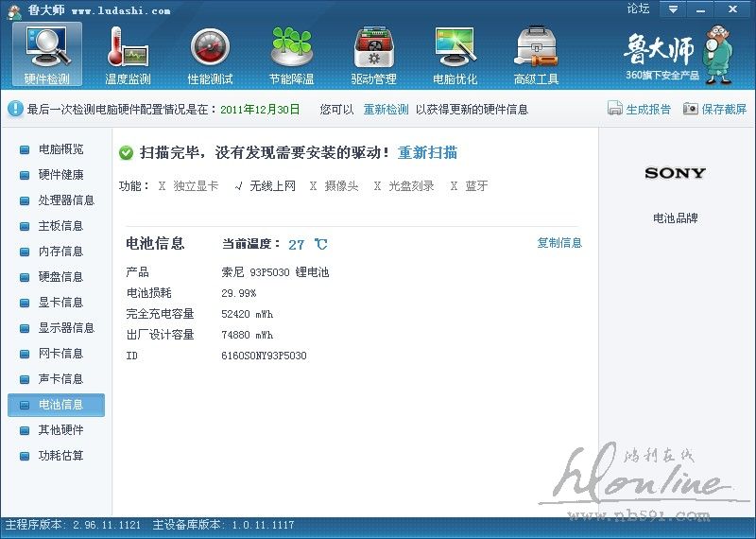Click the 电池品牌 label

point(676,218)
